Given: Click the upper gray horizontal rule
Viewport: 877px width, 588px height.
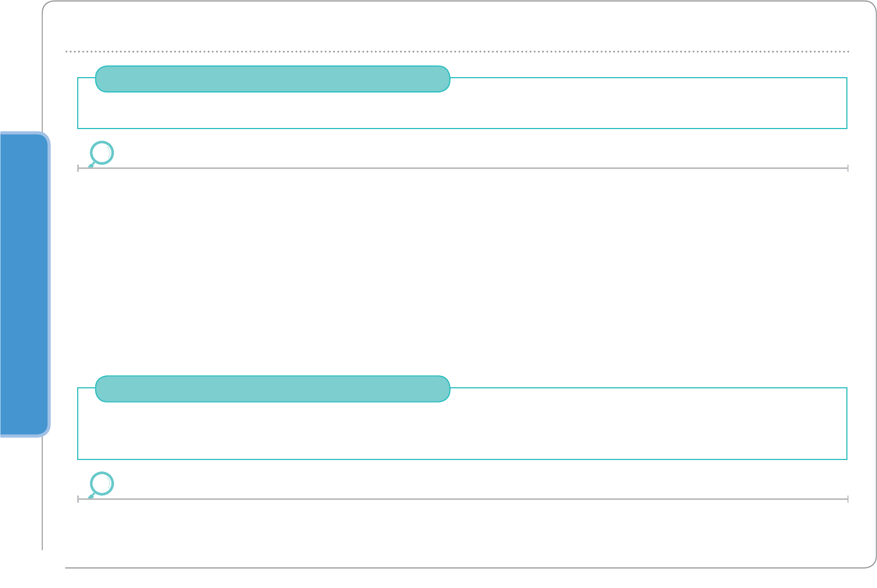Looking at the screenshot, I should pyautogui.click(x=465, y=168).
